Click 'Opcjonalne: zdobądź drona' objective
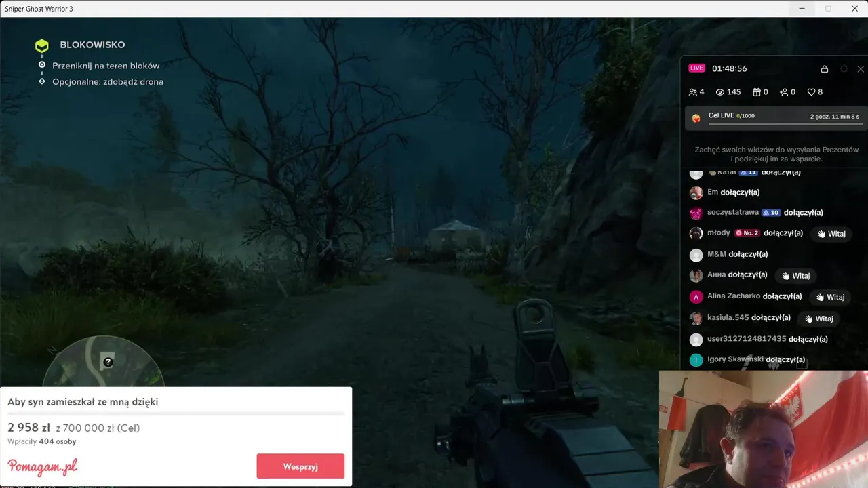The width and height of the screenshot is (868, 488). tap(108, 82)
